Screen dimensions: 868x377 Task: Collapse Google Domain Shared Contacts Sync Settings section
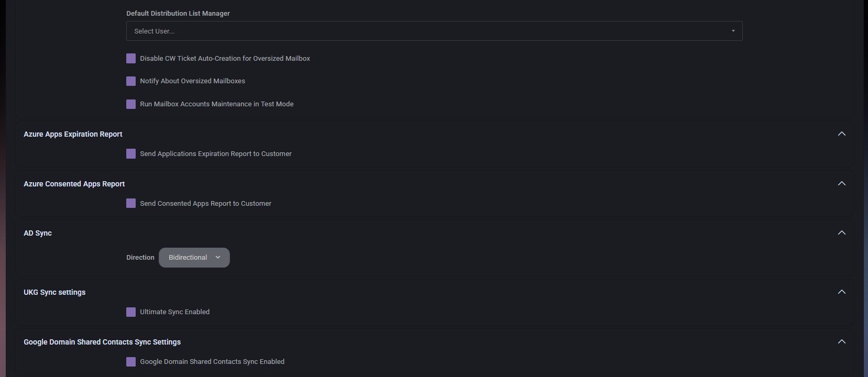pos(842,341)
